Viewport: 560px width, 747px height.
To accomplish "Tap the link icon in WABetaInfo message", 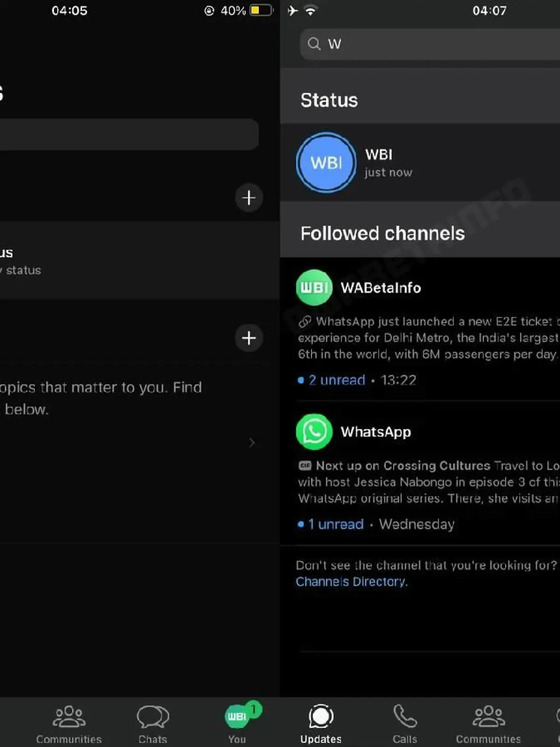I will (305, 321).
